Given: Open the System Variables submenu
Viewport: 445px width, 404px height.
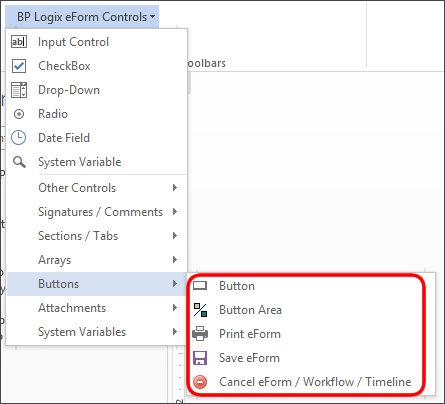Looking at the screenshot, I should pyautogui.click(x=97, y=332).
